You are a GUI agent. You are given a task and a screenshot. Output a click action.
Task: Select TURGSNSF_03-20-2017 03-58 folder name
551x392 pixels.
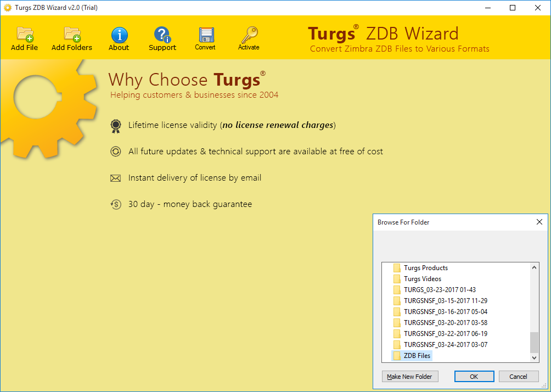point(446,322)
